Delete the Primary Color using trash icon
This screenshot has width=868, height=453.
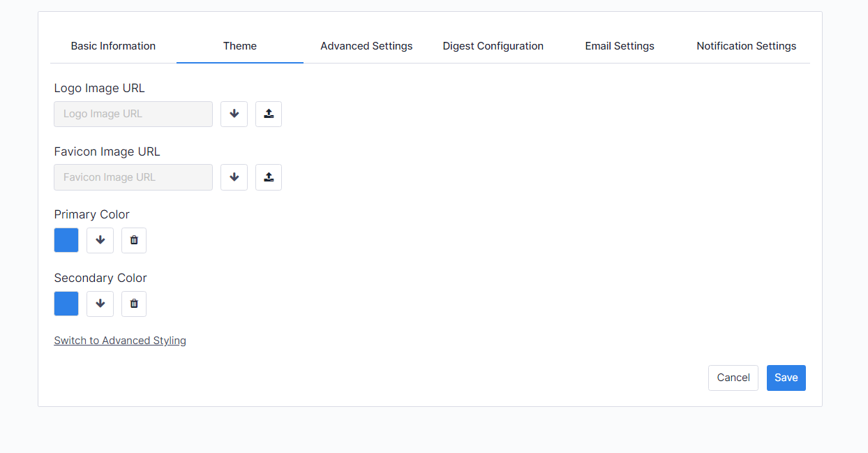(134, 240)
